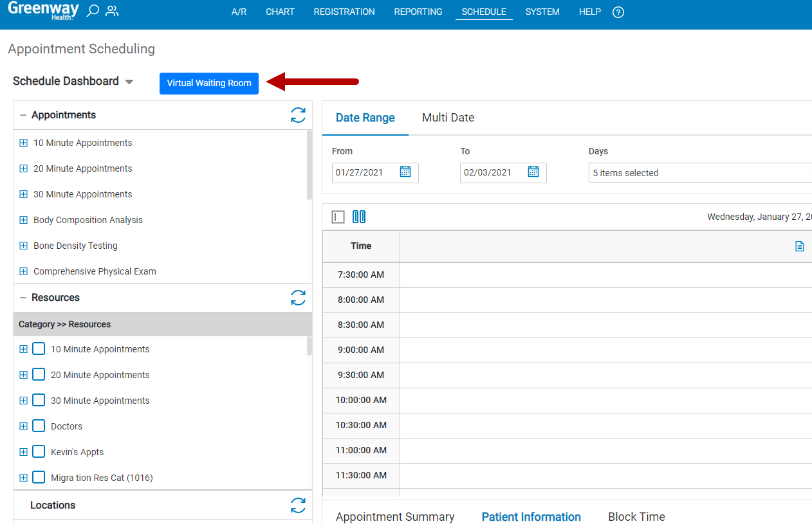The height and width of the screenshot is (524, 812).
Task: Switch to the Multi Date tab
Action: pyautogui.click(x=448, y=118)
